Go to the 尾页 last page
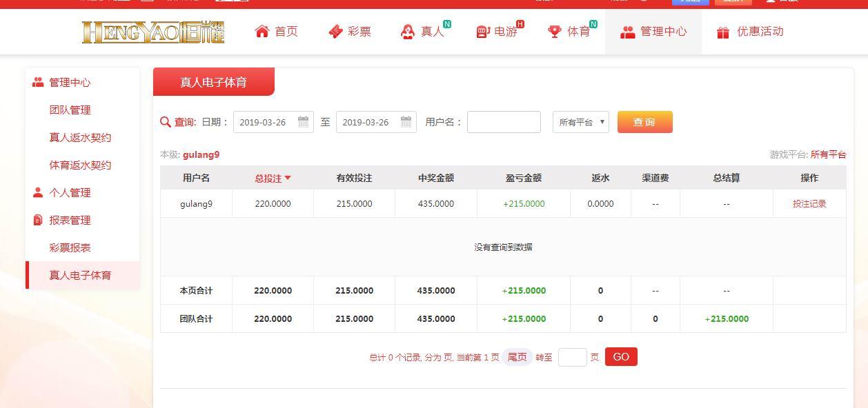This screenshot has height=408, width=868. pyautogui.click(x=517, y=357)
